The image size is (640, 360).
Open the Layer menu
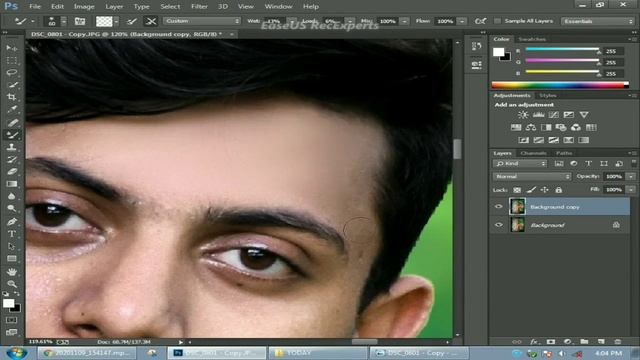click(x=114, y=7)
